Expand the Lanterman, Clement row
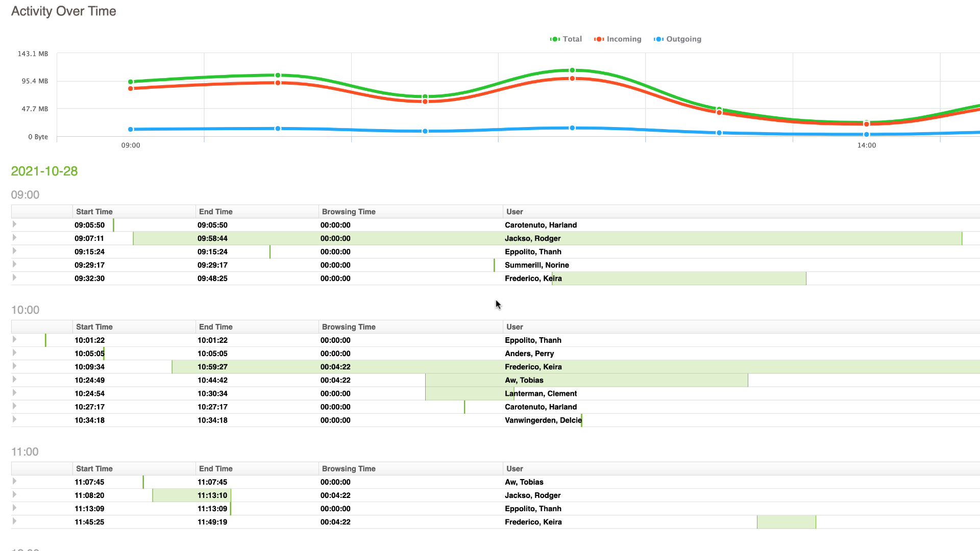Screen dimensions: 980x551 14,393
